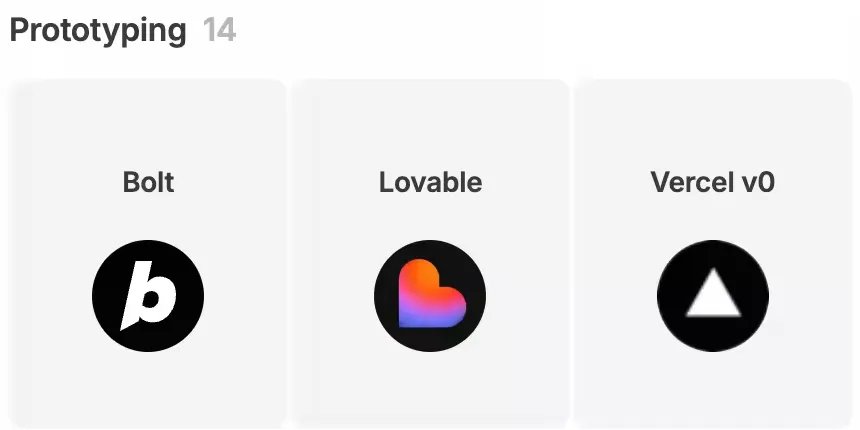The image size is (860, 430).
Task: Click the white slanted b glyph
Action: coord(148,296)
